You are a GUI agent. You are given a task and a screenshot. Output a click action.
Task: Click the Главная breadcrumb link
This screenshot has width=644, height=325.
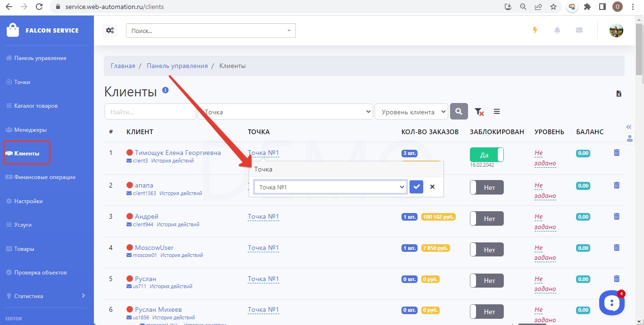(123, 66)
